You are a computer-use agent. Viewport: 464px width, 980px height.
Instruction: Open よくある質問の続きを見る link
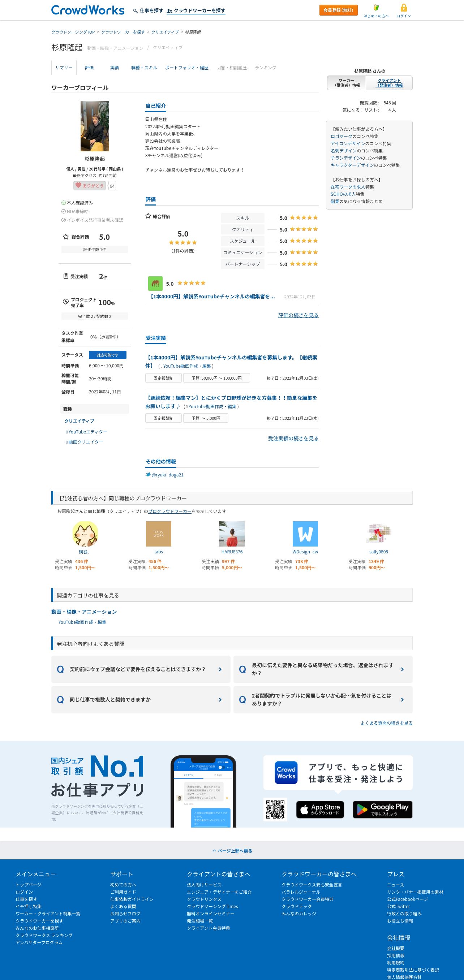[x=386, y=723]
